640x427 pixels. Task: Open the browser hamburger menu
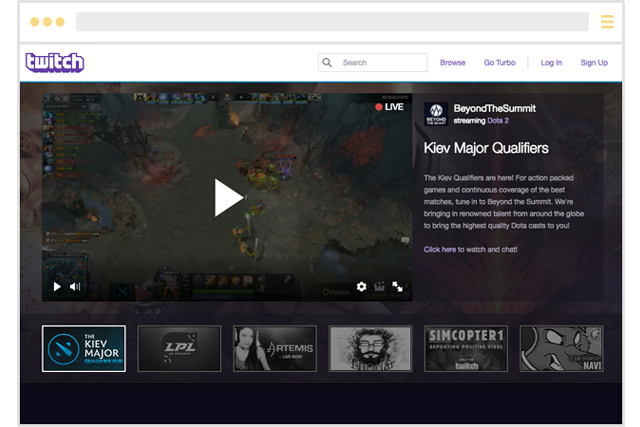click(607, 22)
